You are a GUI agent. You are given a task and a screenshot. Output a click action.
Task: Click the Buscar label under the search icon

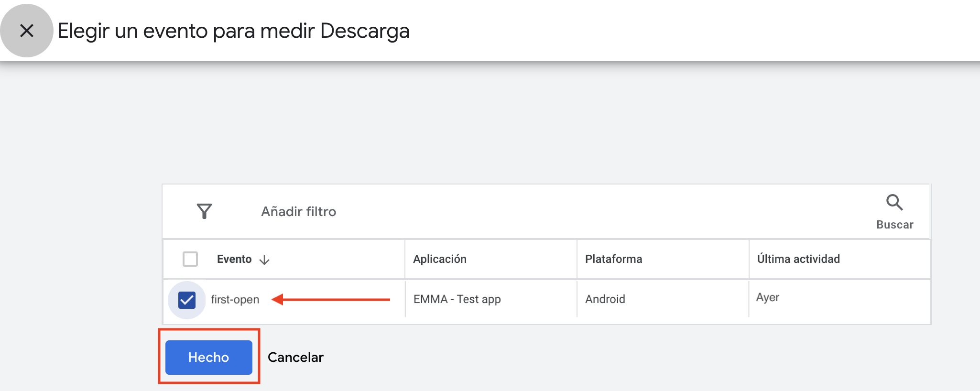click(x=894, y=225)
